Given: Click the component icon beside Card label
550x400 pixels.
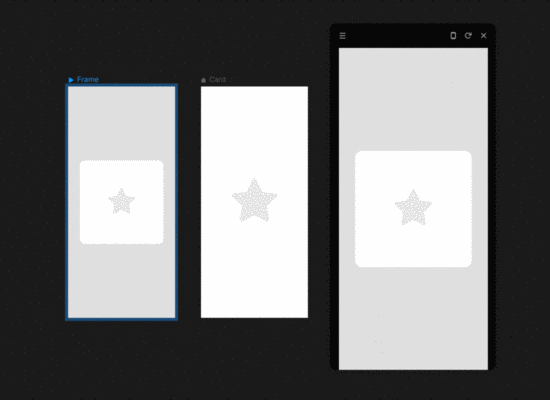Looking at the screenshot, I should (203, 80).
